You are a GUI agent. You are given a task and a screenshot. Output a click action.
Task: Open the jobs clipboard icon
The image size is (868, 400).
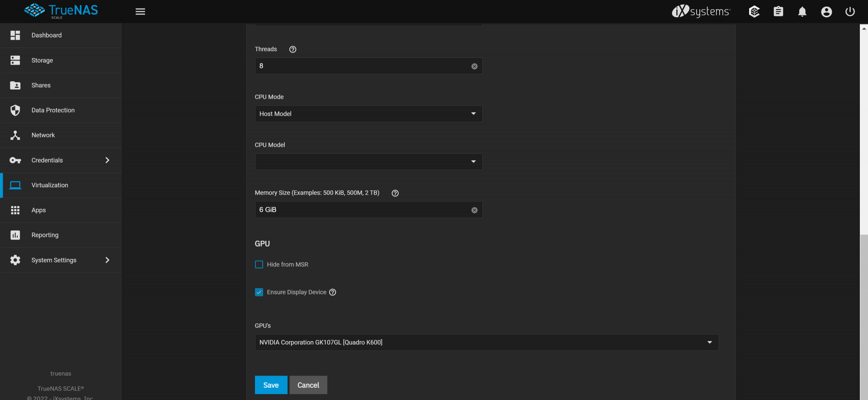click(x=778, y=12)
